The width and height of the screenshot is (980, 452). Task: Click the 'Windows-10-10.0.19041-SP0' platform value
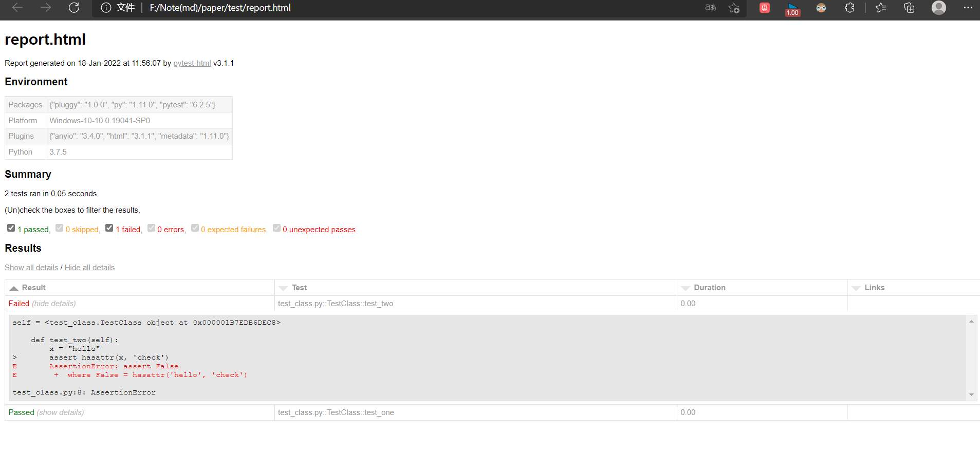pos(100,121)
